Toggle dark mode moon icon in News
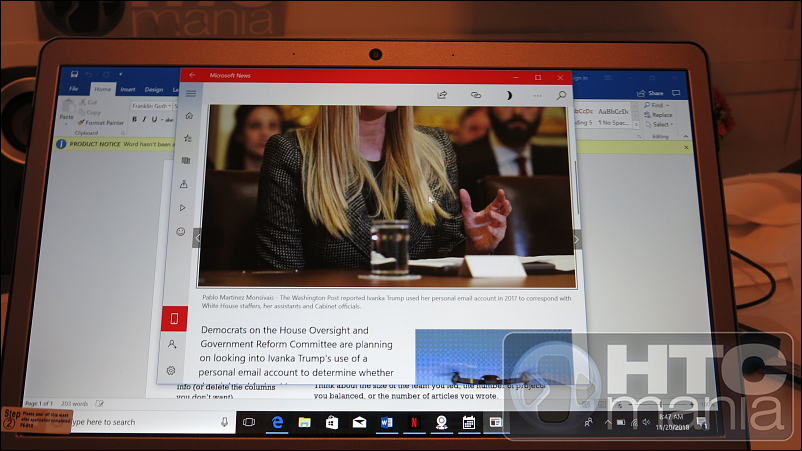 click(508, 95)
